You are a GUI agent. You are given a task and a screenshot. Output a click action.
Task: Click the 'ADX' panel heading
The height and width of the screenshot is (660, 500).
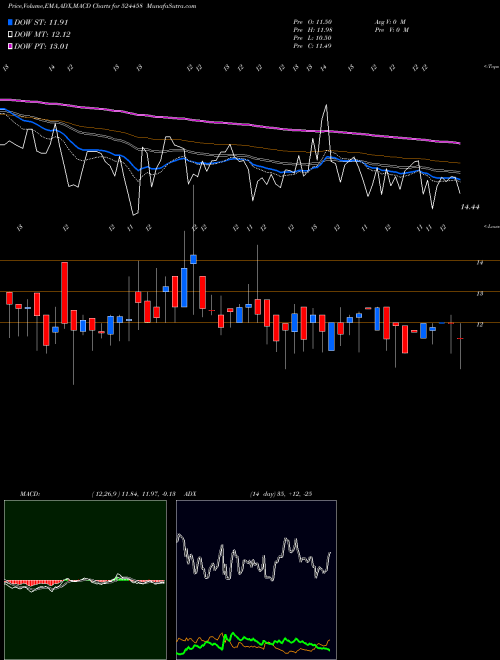[x=191, y=494]
